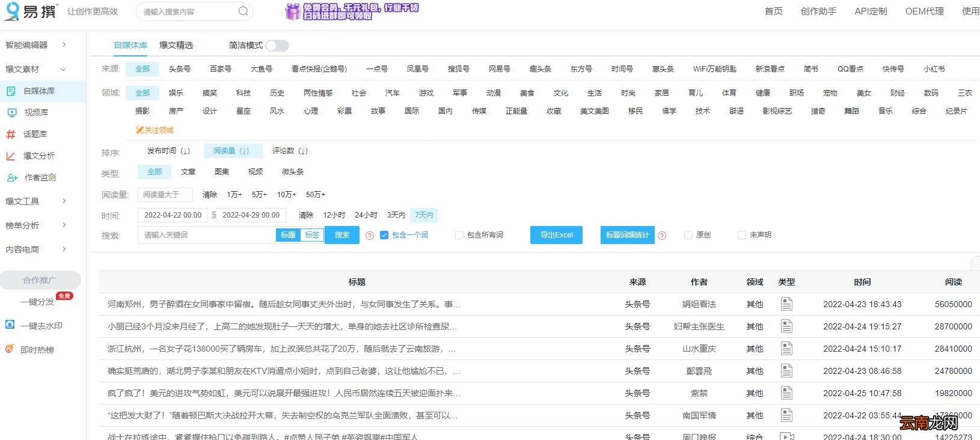Open OEM代理 in top navigation
Screen dimensions: 980x440
pyautogui.click(x=924, y=11)
